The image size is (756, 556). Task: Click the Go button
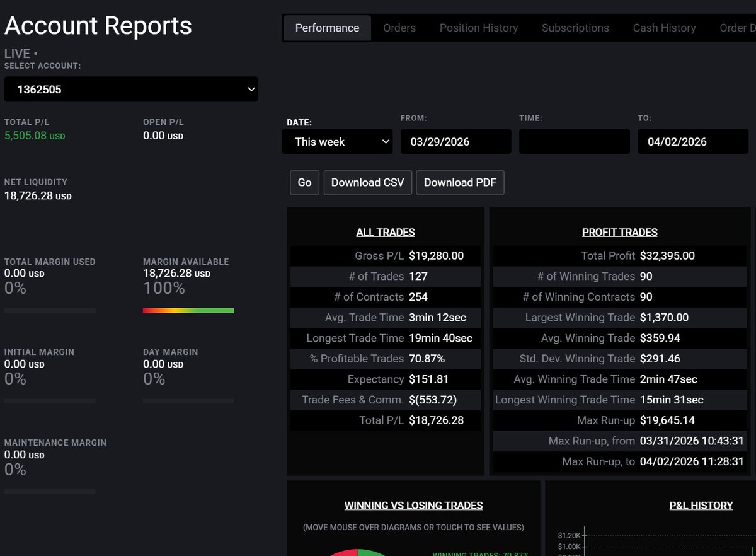pyautogui.click(x=304, y=182)
